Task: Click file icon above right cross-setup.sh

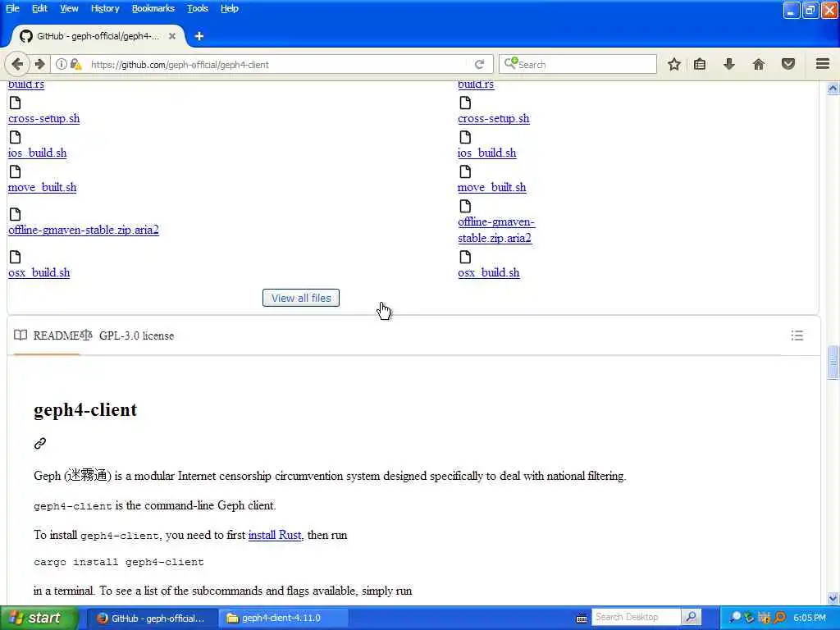Action: (x=465, y=103)
